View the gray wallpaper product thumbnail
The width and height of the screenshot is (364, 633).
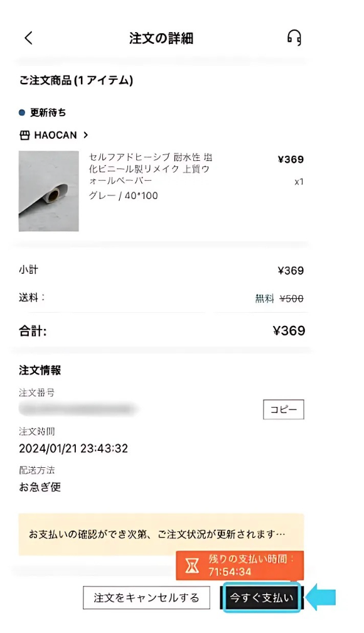tap(49, 192)
